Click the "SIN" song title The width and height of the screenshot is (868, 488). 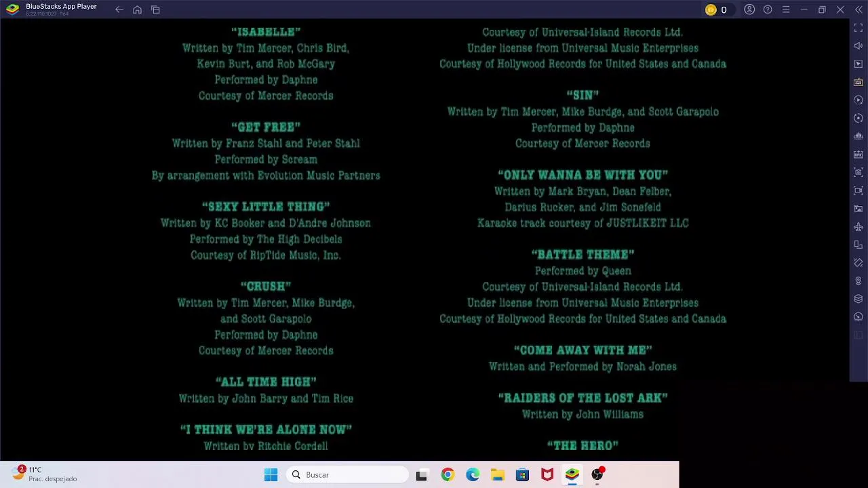[583, 96]
